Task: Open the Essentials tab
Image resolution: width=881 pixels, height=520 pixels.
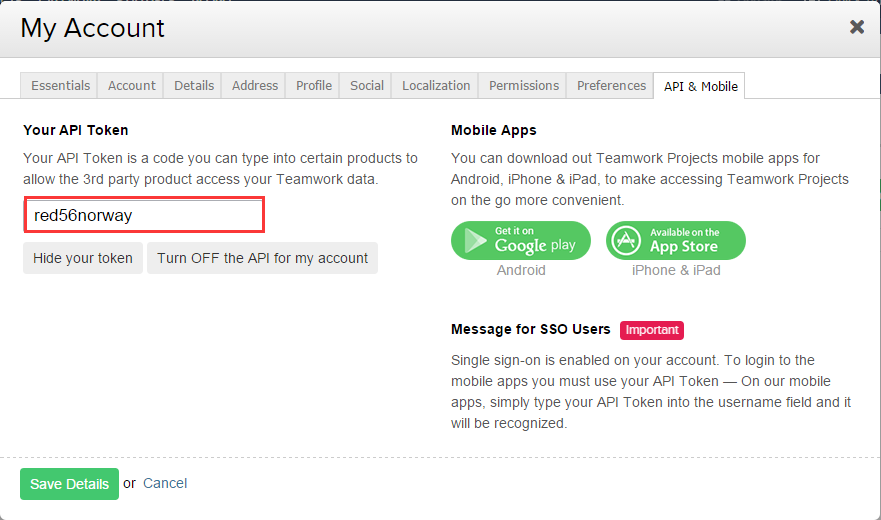Action: coord(59,85)
